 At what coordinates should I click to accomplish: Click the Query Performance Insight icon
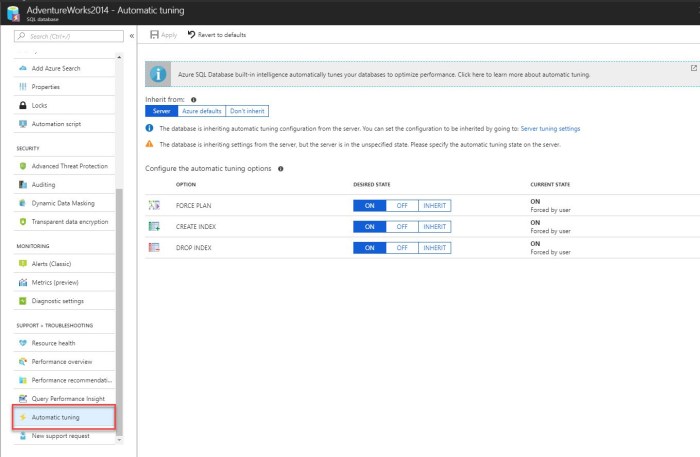point(23,398)
